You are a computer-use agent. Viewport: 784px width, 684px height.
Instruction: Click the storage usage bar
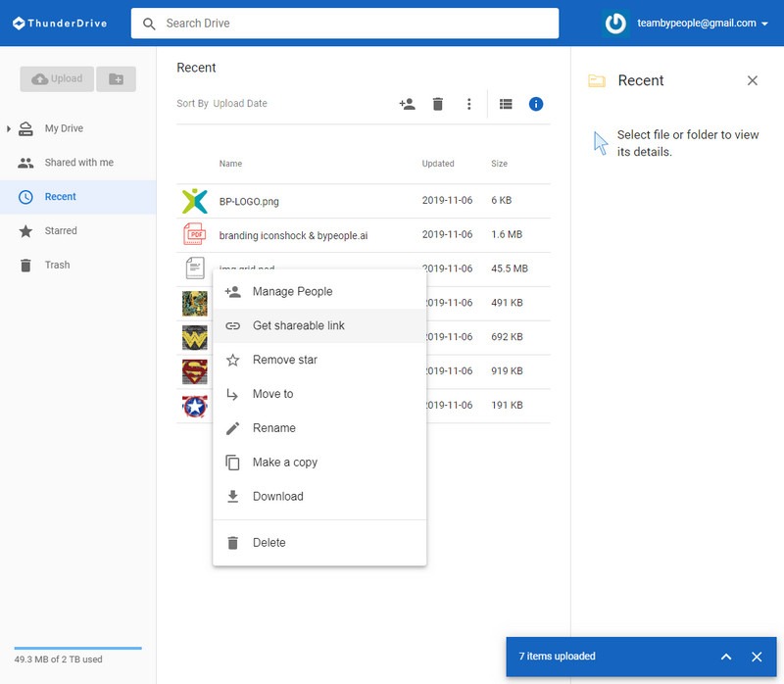(77, 648)
